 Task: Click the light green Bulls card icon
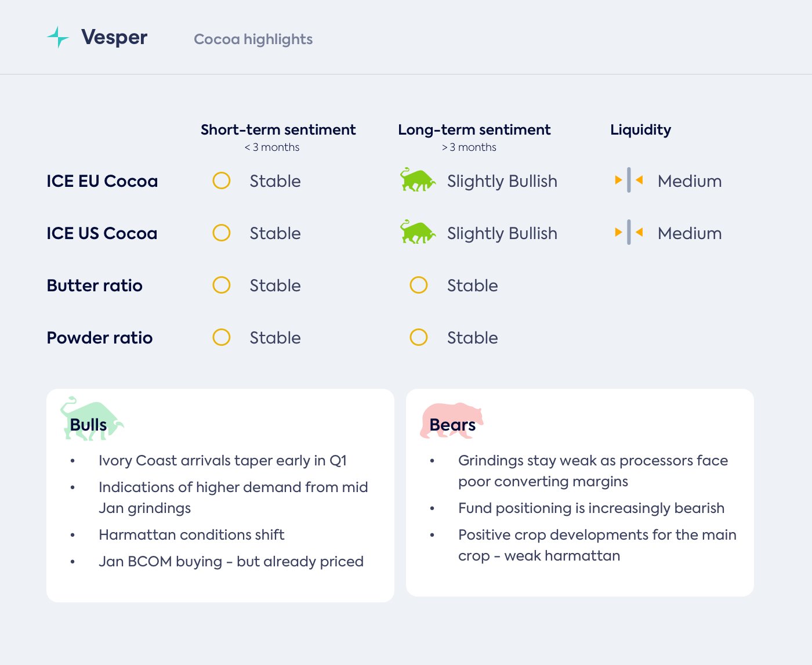91,419
